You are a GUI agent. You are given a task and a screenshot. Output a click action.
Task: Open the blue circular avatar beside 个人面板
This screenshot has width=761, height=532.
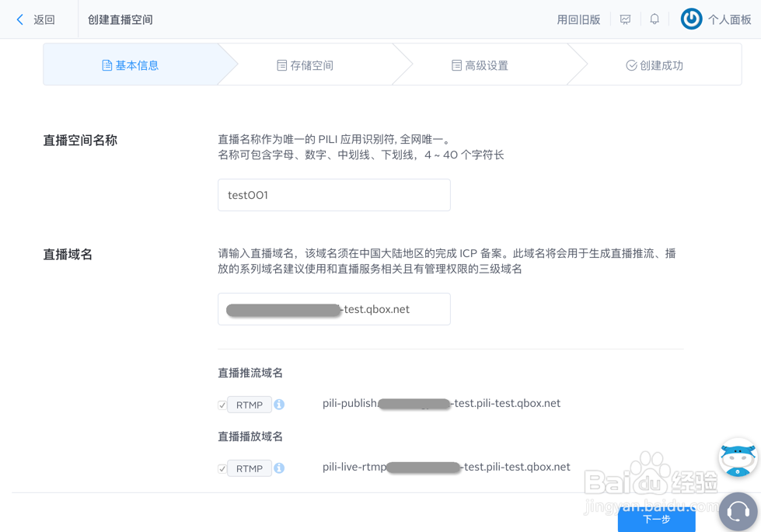coord(690,19)
